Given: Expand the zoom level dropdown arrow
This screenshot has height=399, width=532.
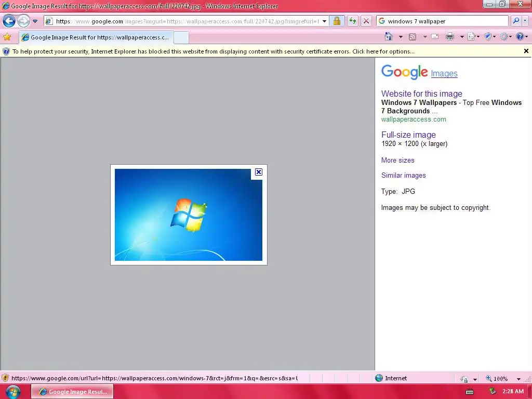Looking at the screenshot, I should point(518,379).
